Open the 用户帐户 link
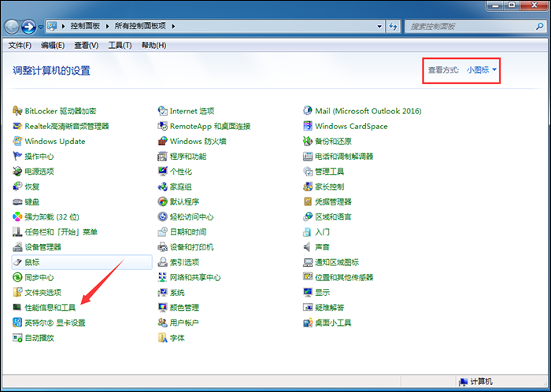The height and width of the screenshot is (392, 551). tap(184, 323)
